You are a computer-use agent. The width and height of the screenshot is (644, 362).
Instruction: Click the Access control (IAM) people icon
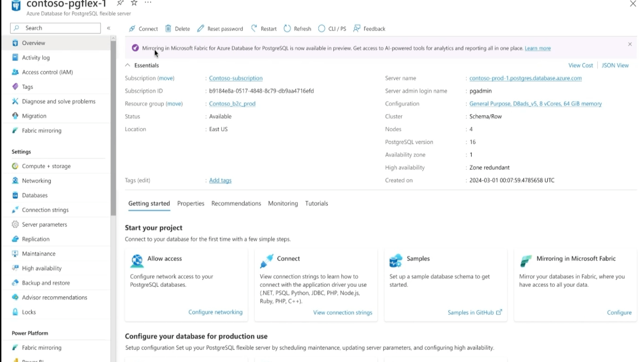click(15, 72)
